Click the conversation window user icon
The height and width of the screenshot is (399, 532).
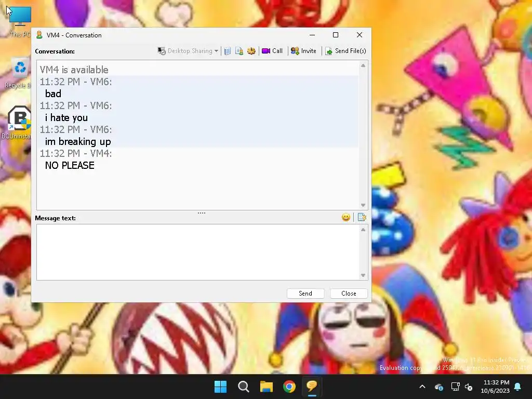click(x=39, y=35)
